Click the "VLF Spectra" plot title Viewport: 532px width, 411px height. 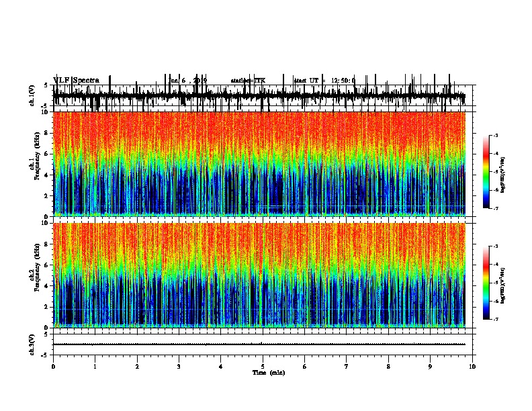click(x=77, y=81)
